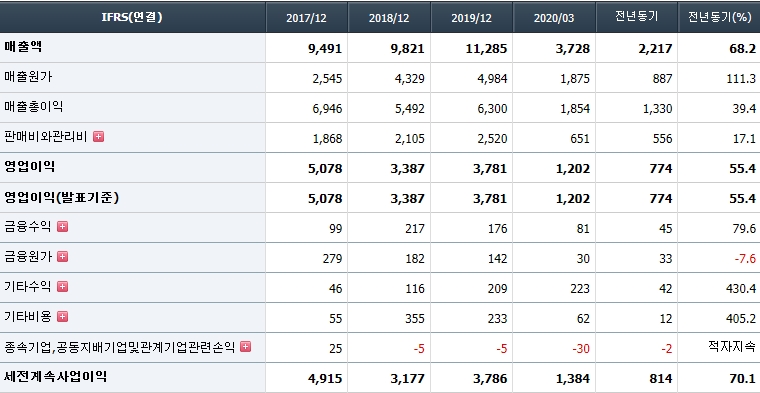Select the 매출액 row label
This screenshot has width=760, height=393.
click(23, 47)
